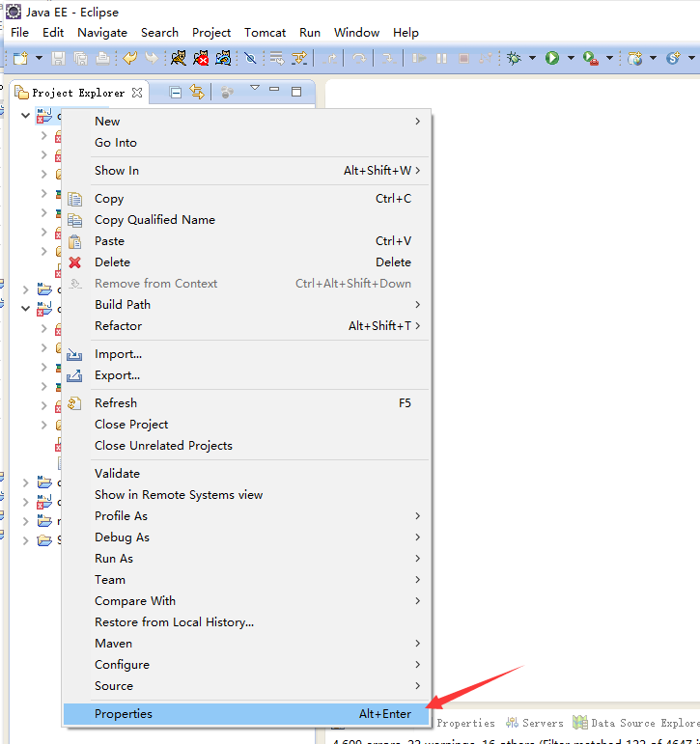Open the New submenu in context menu
Viewport: 700px width, 744px height.
pos(246,122)
